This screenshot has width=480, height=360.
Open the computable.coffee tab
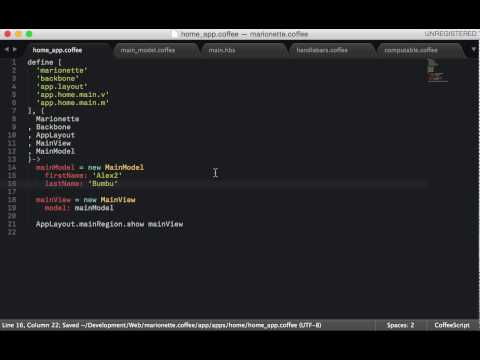coord(411,50)
